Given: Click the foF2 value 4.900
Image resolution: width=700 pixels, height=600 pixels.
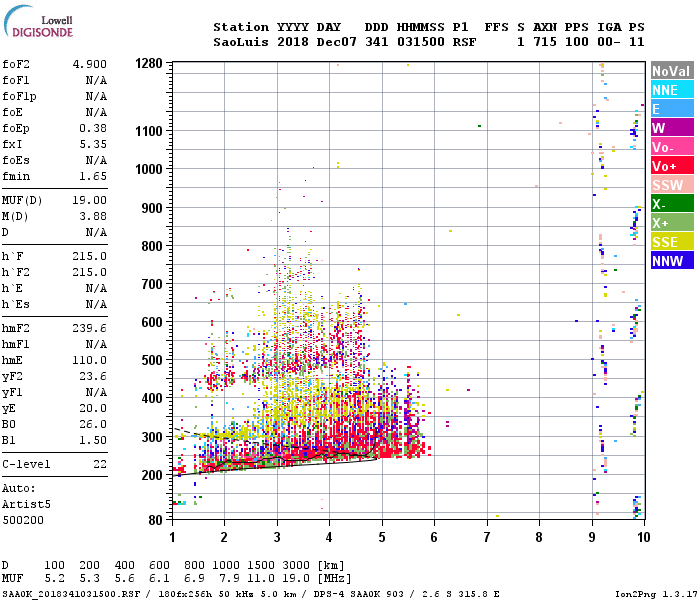Looking at the screenshot, I should [90, 64].
